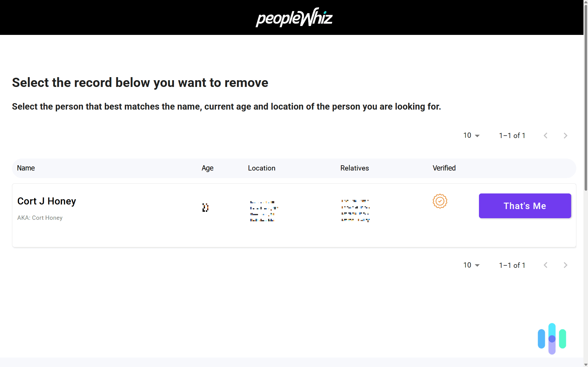Click the Verified column header

pos(444,168)
